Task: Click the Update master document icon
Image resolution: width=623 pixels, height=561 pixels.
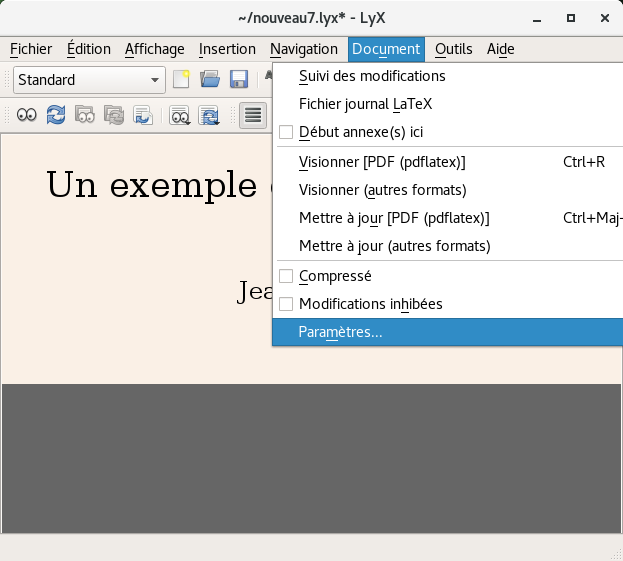Action: (114, 115)
